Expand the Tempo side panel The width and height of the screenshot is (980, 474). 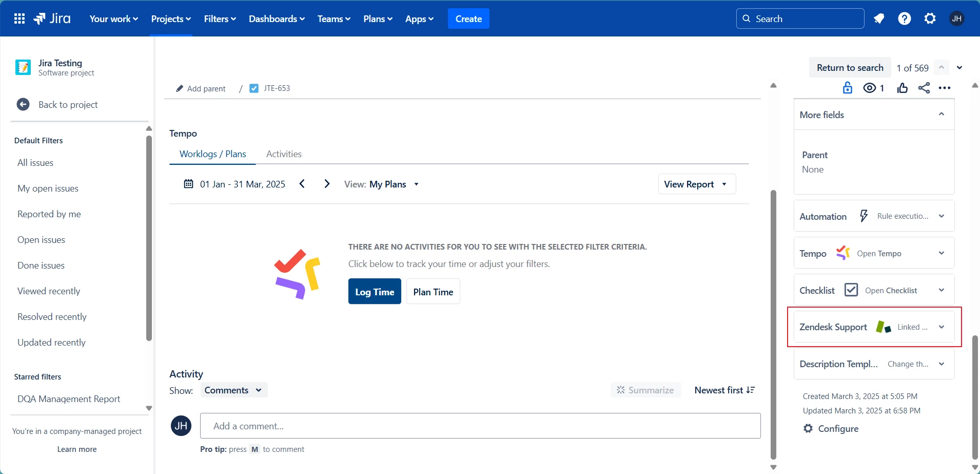[942, 253]
